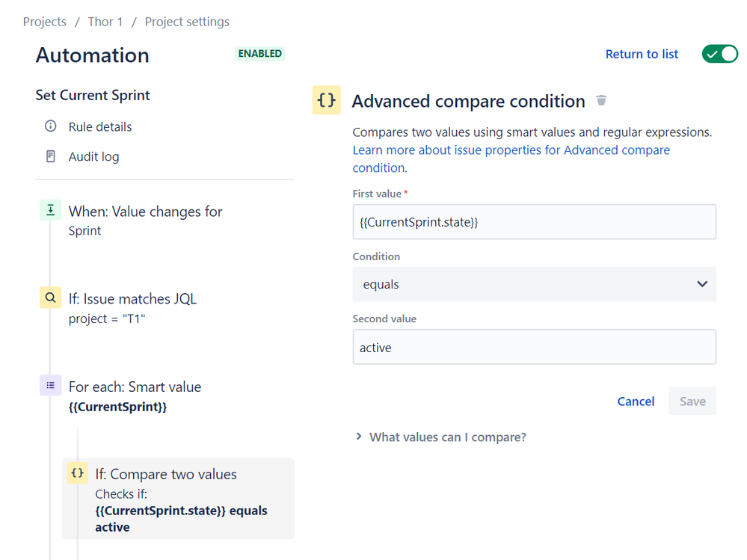Screen dimensions: 747x560
Task: Click the purple For each branch icon
Action: pyautogui.click(x=50, y=386)
